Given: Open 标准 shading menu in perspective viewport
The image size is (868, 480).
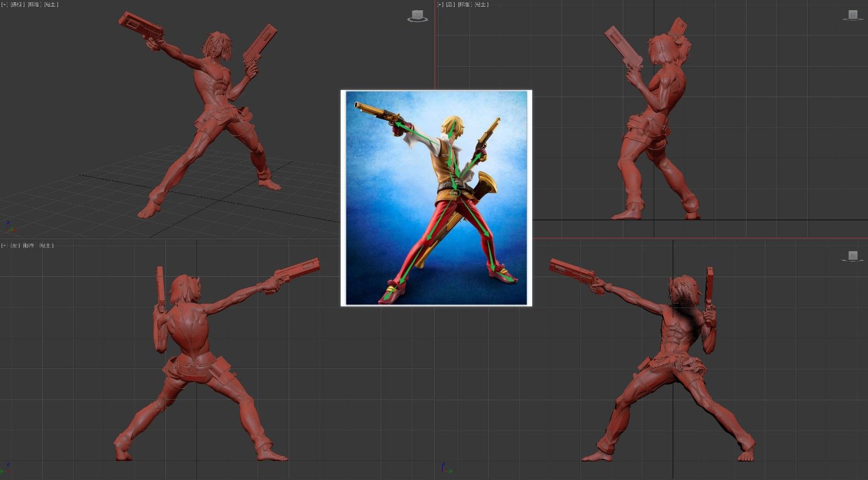Looking at the screenshot, I should click(34, 4).
